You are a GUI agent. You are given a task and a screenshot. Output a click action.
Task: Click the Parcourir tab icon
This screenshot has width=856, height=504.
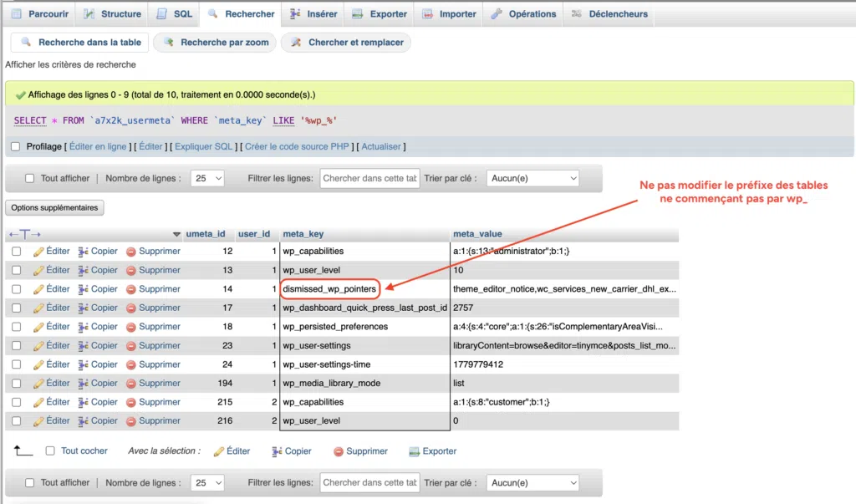pyautogui.click(x=17, y=13)
